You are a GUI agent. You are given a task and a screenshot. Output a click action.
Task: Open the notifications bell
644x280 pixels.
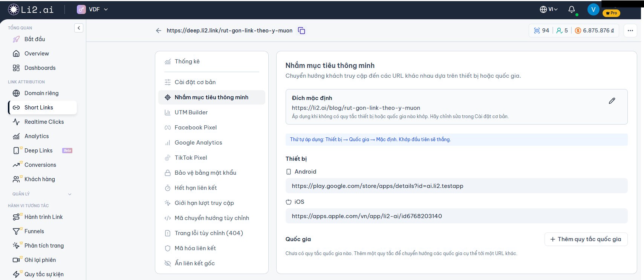(572, 9)
